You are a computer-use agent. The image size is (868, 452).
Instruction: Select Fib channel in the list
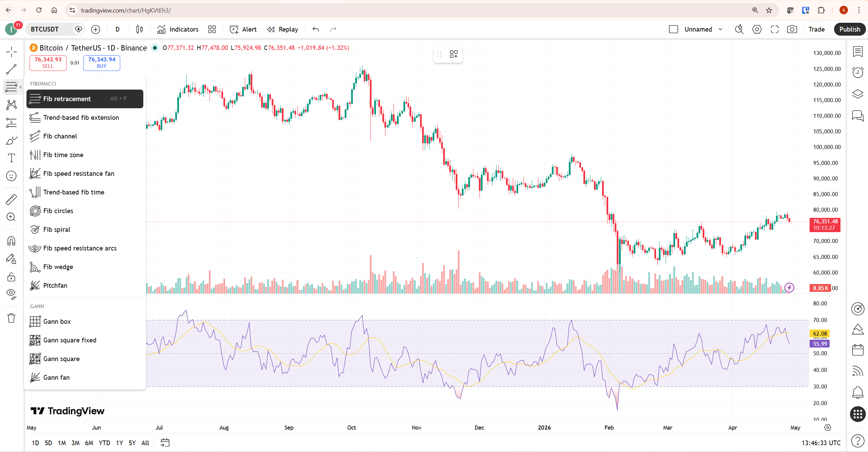coord(85,136)
